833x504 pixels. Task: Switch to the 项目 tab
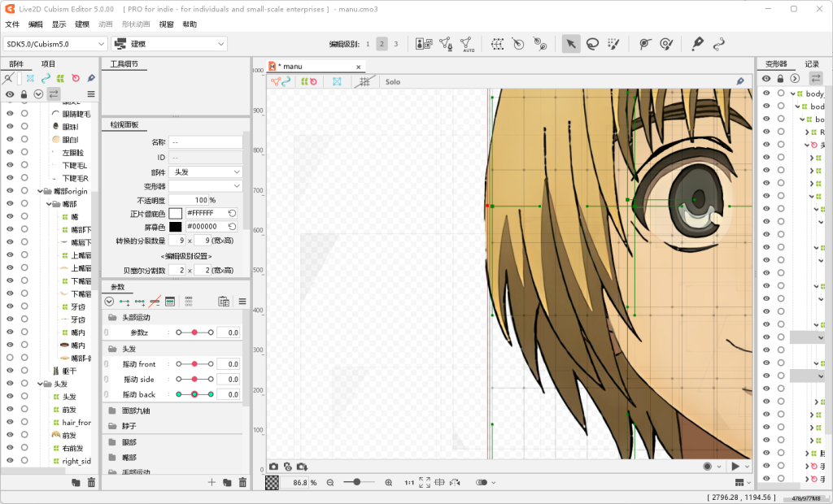coord(48,63)
